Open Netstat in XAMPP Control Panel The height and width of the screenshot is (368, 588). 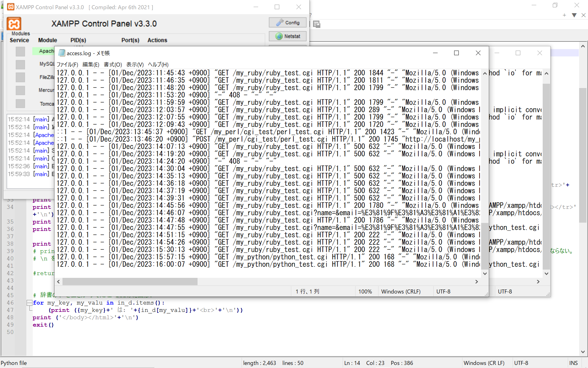tap(288, 36)
